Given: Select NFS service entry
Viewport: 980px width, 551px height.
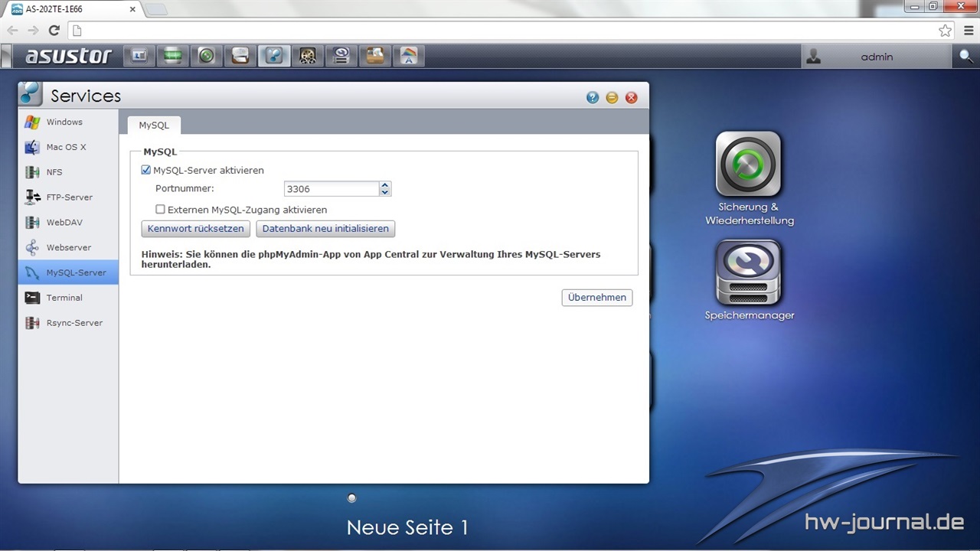Looking at the screenshot, I should tap(68, 172).
